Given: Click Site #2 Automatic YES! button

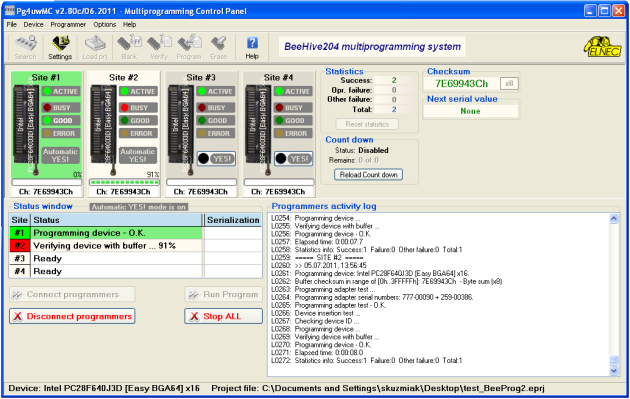Looking at the screenshot, I should pos(138,156).
